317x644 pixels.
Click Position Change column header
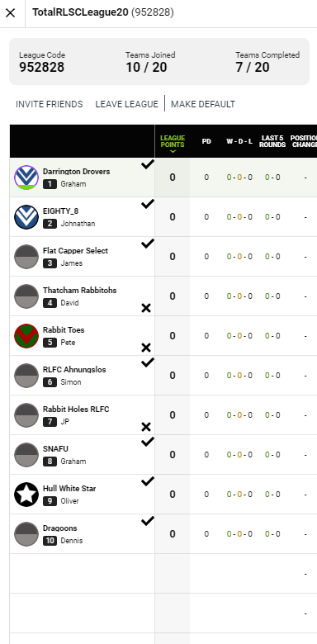click(304, 141)
